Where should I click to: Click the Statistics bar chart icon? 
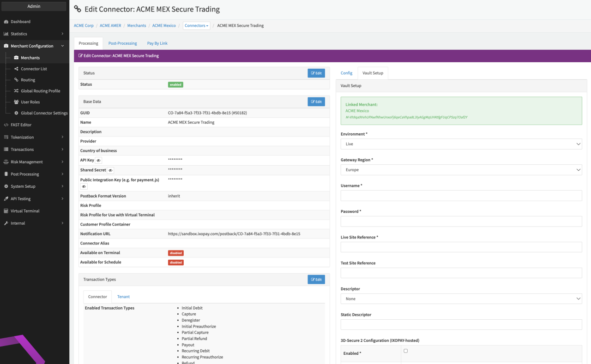point(6,34)
